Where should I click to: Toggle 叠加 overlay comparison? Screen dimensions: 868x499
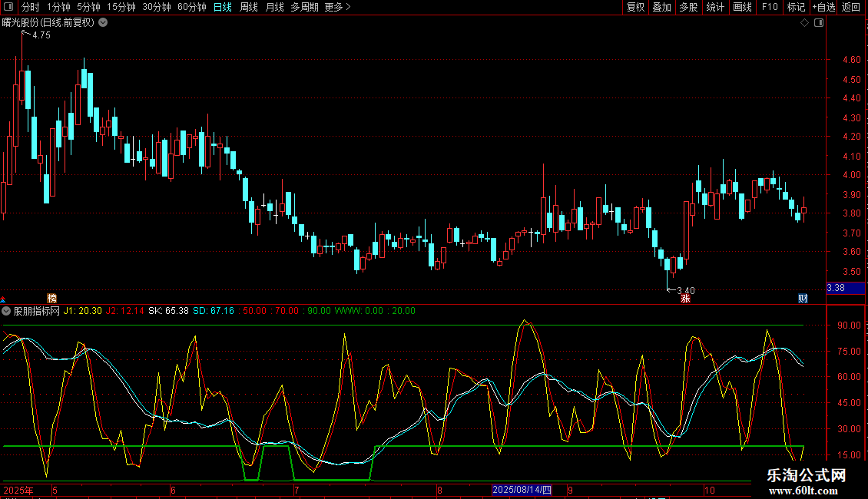click(661, 7)
